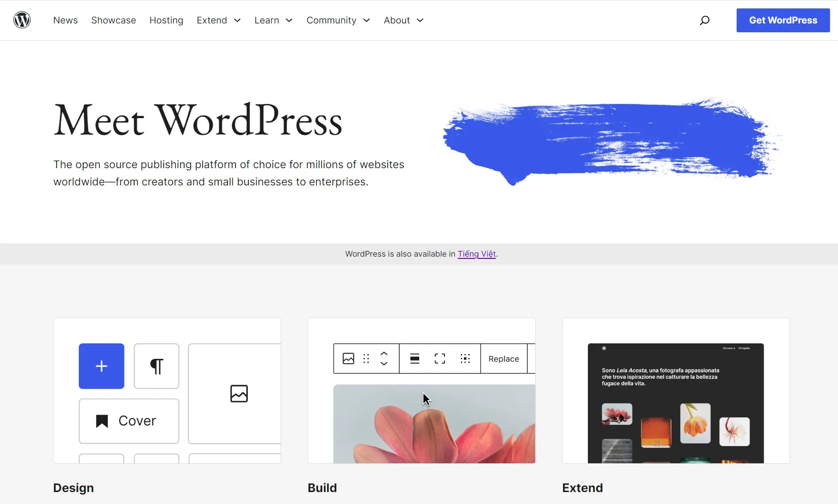The height and width of the screenshot is (504, 838).
Task: Click the dark portfolio site preview
Action: [x=676, y=403]
